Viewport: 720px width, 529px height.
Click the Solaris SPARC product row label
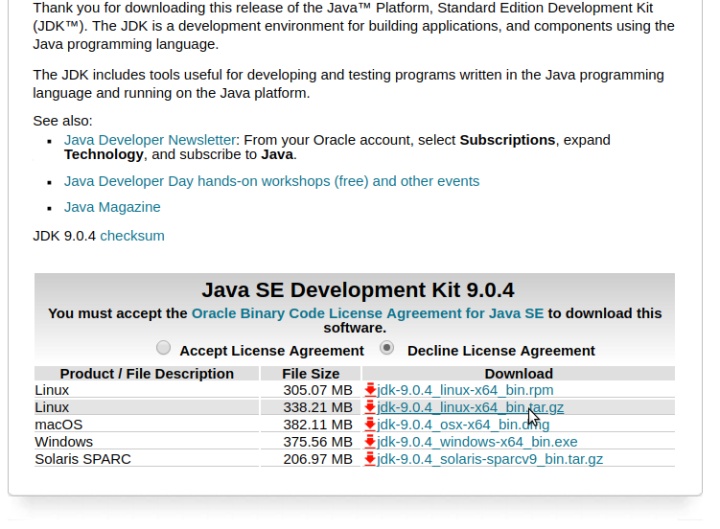[83, 459]
